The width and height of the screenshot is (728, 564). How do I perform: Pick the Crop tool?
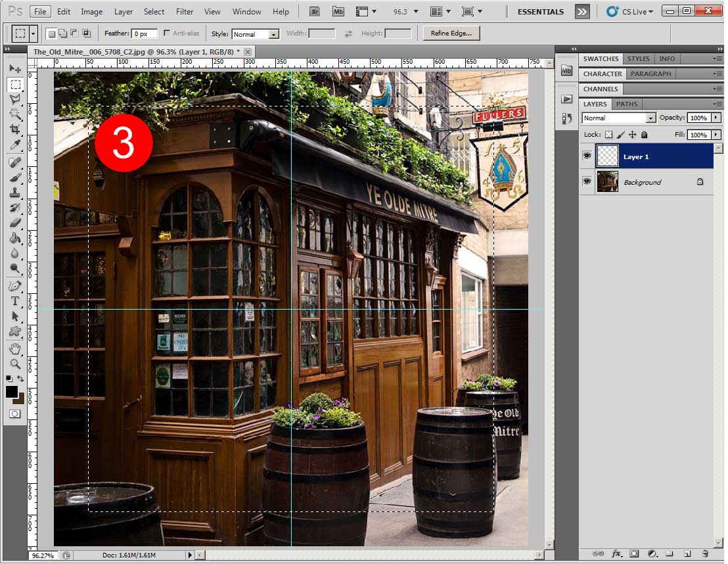[14, 130]
